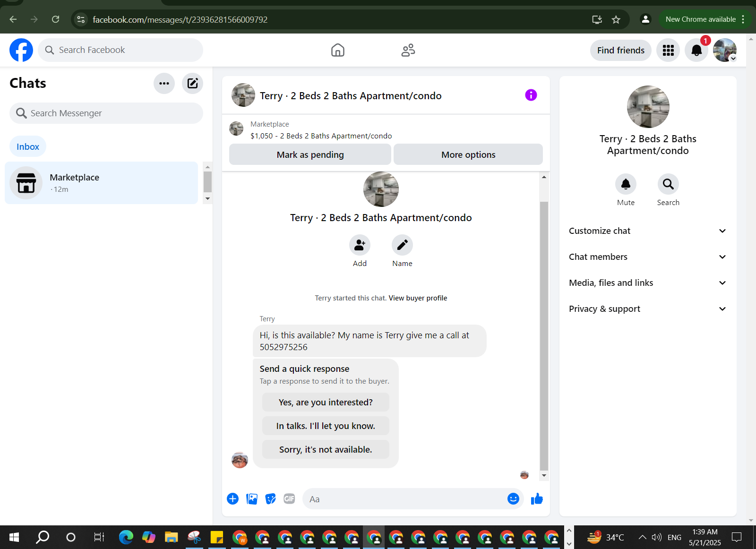Open the taskbar clock and date

coord(704,537)
